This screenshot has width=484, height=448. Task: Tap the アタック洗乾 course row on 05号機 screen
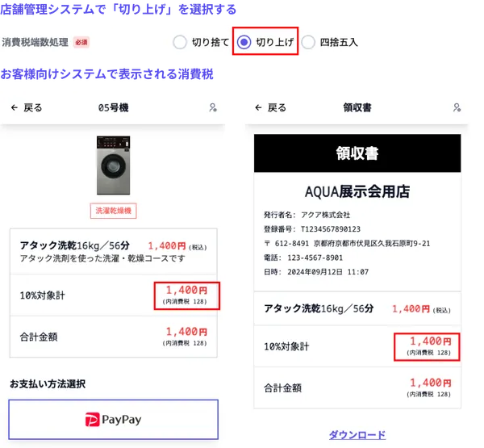click(113, 252)
